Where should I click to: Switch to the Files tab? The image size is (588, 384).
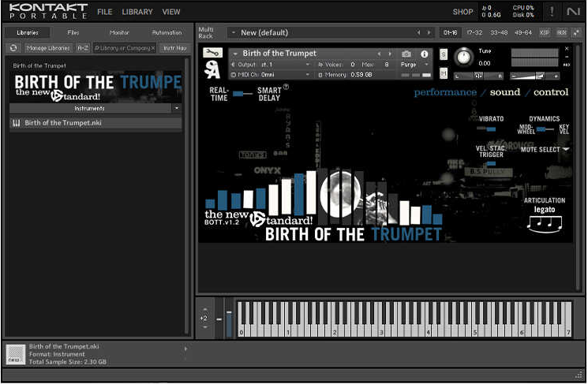coord(73,32)
